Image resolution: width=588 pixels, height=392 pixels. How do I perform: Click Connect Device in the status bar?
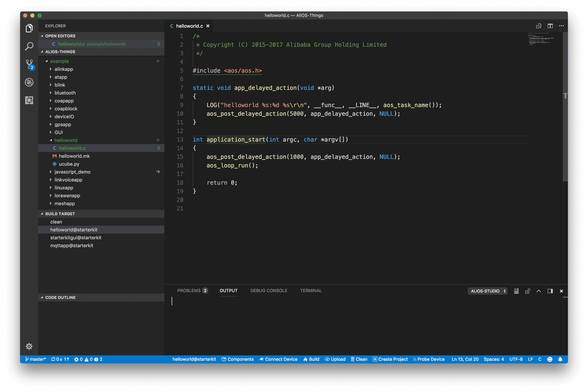click(278, 359)
